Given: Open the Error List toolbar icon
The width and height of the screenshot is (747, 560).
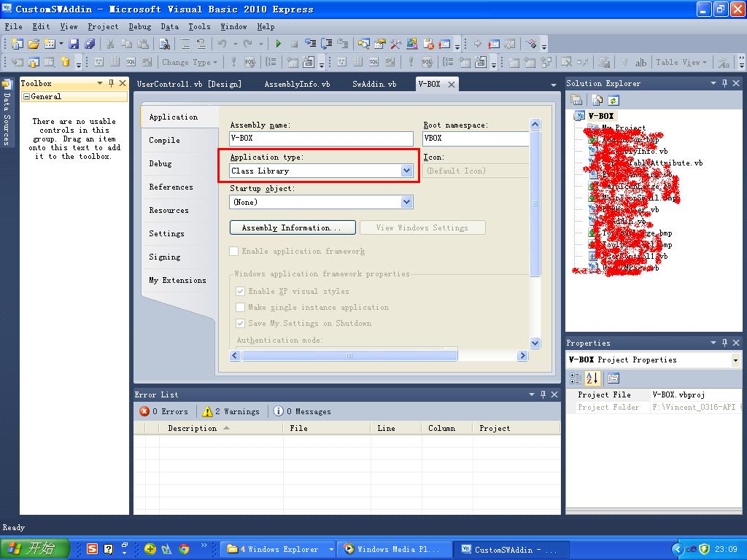Looking at the screenshot, I should tap(428, 44).
